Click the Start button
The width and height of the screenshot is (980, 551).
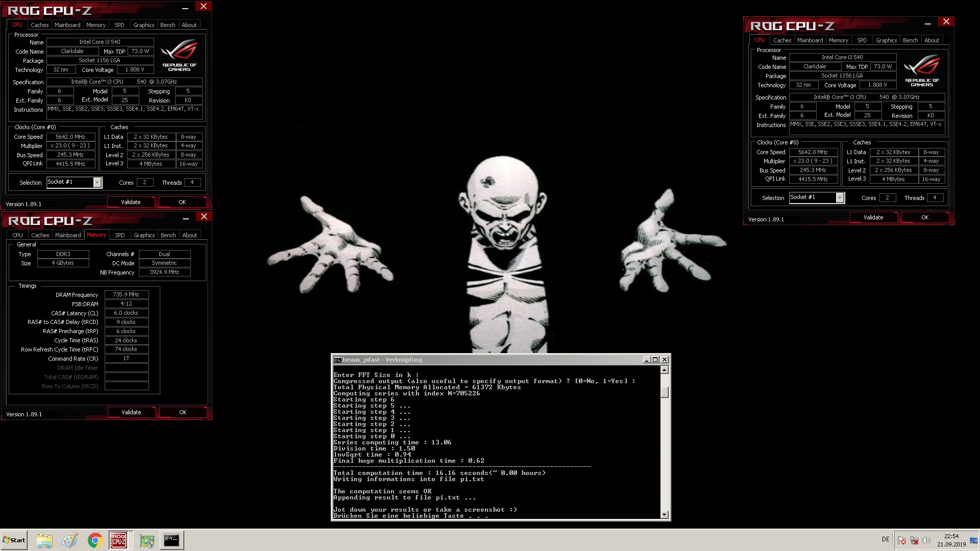[x=14, y=540]
